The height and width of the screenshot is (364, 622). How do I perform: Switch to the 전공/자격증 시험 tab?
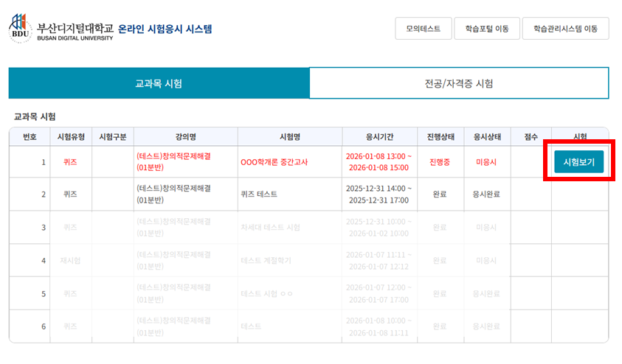(458, 83)
